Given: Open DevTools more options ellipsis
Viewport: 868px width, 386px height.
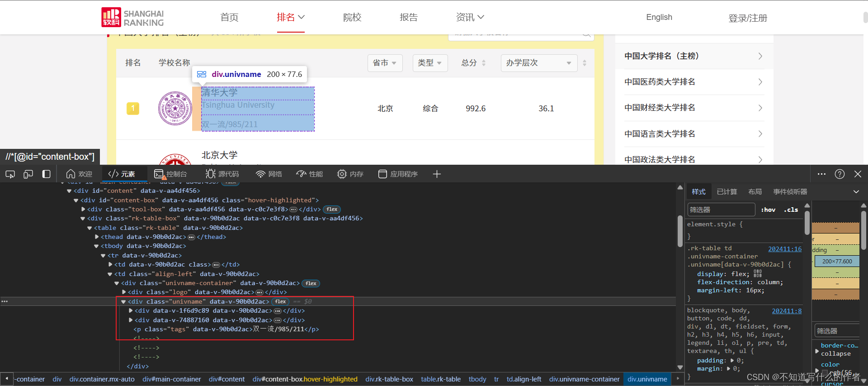Looking at the screenshot, I should pos(822,174).
